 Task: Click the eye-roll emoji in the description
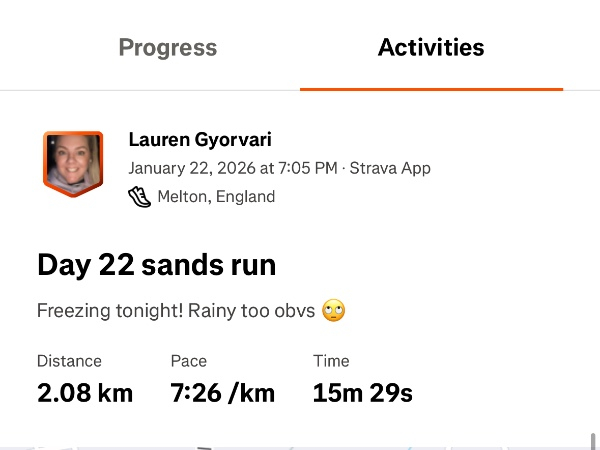(333, 311)
